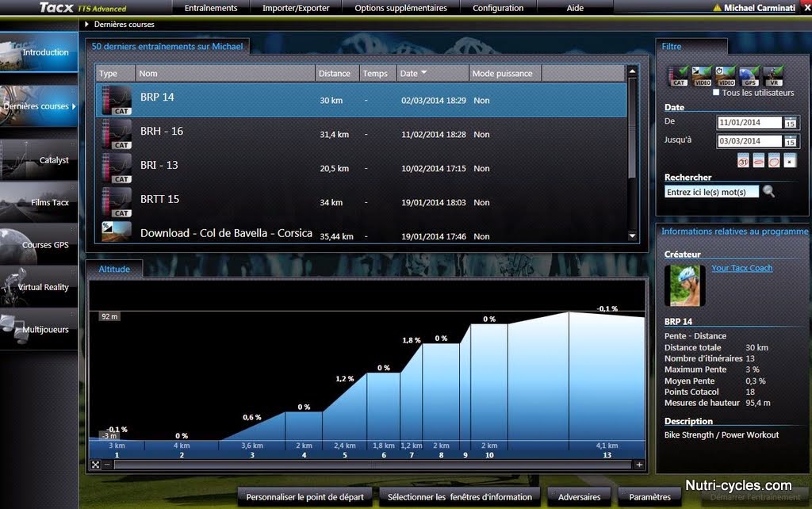Open the Courses GPS sidebar section
This screenshot has height=509, width=812.
tap(39, 245)
